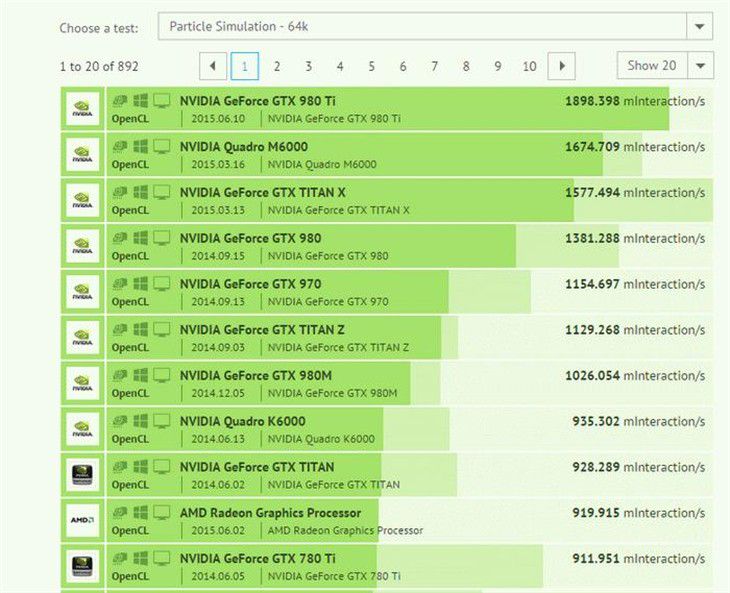Click NVIDIA logo in GTX TITAN Z row
The image size is (730, 593).
click(82, 337)
